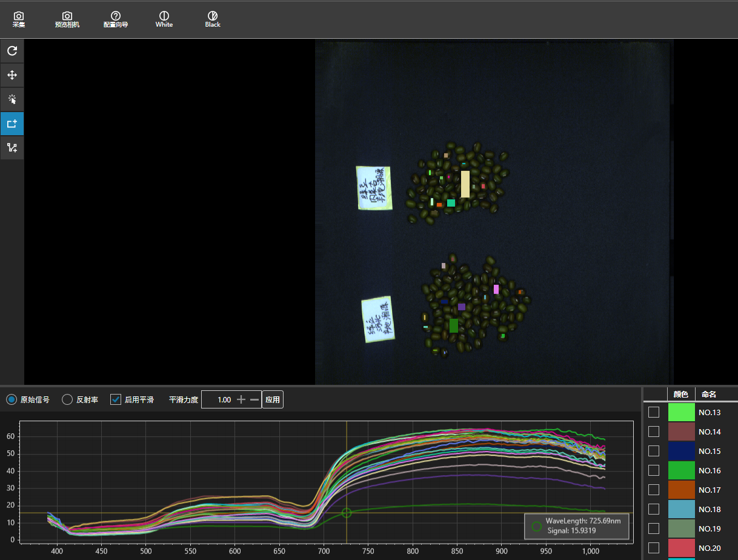Select the add polygon region tool
Screen dimensions: 738x560
12,147
